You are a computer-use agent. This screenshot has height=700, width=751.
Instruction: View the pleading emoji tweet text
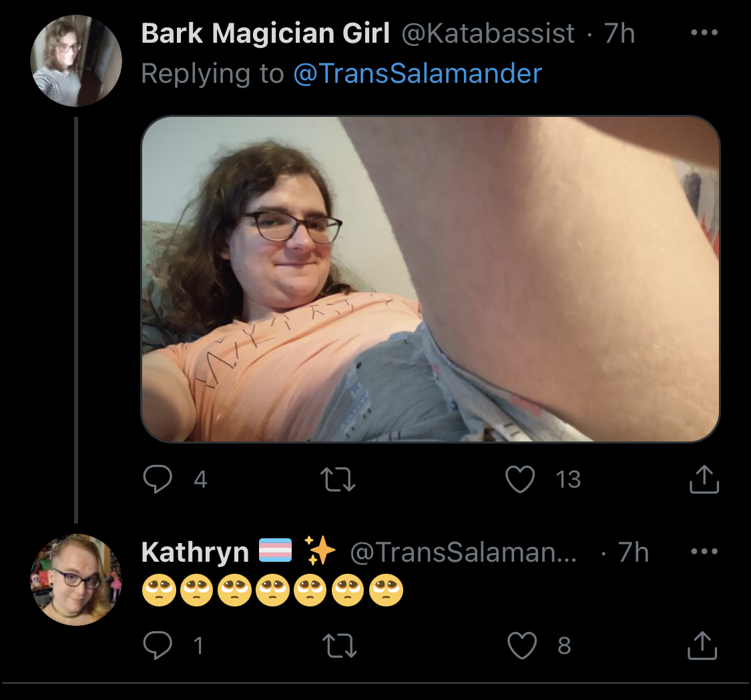point(272,590)
